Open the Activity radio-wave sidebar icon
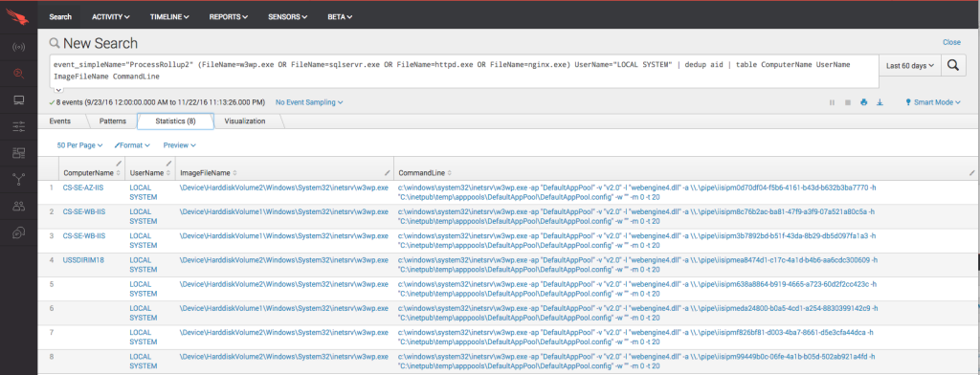Screen dimensions: 980x375 click(19, 47)
